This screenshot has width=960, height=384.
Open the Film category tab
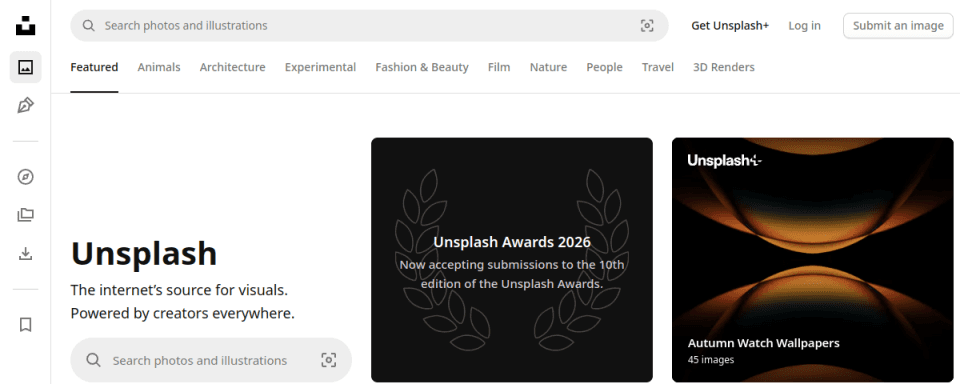[499, 67]
